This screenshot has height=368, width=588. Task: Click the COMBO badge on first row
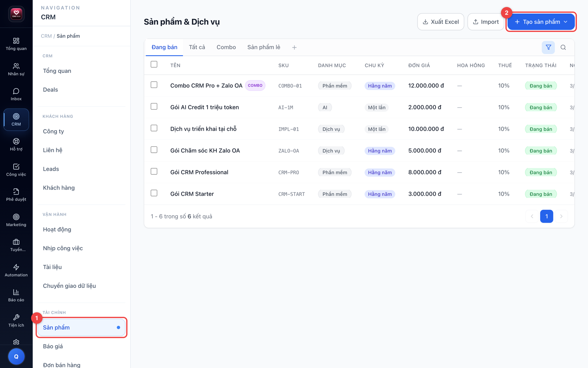(255, 85)
